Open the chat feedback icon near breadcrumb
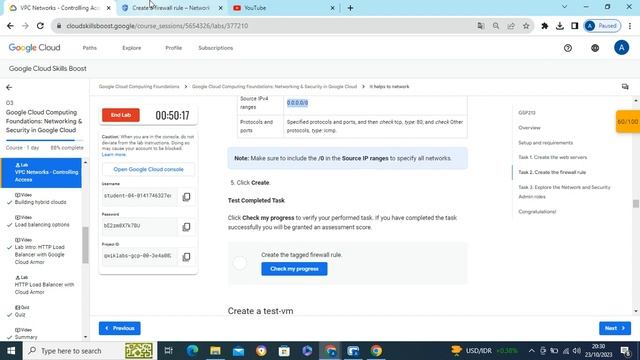The height and width of the screenshot is (360, 640). point(625,87)
